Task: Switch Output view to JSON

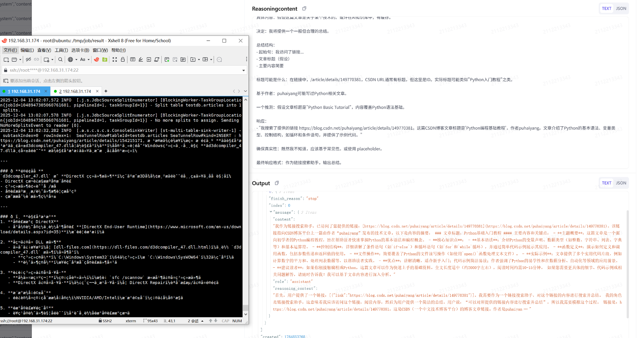Action: coord(621,183)
